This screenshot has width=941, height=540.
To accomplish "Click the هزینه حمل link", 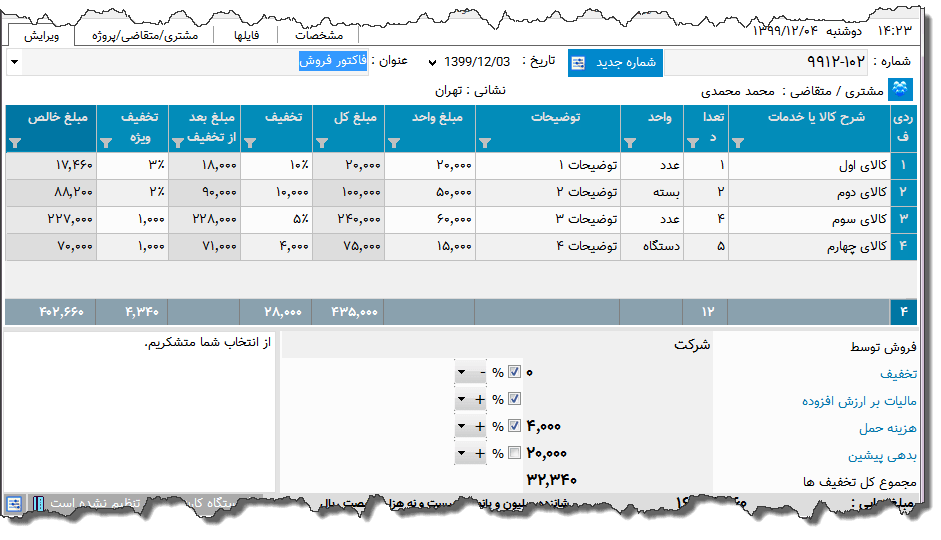I will click(x=888, y=428).
